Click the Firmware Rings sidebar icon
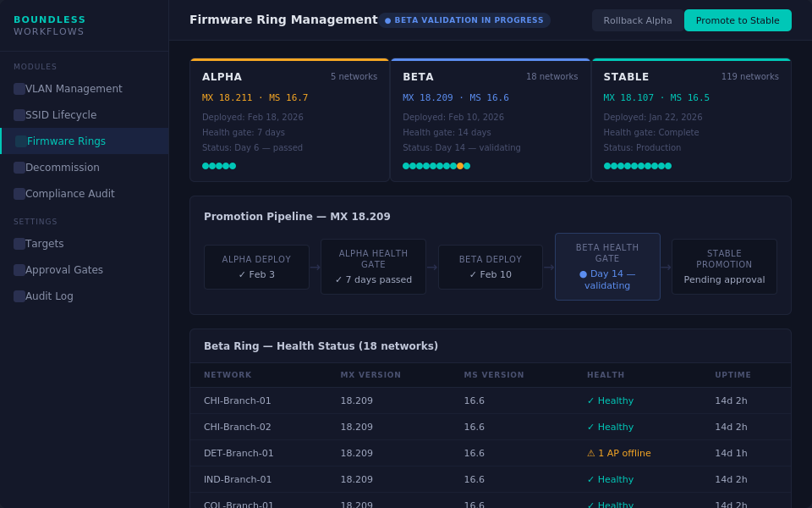 [21, 141]
